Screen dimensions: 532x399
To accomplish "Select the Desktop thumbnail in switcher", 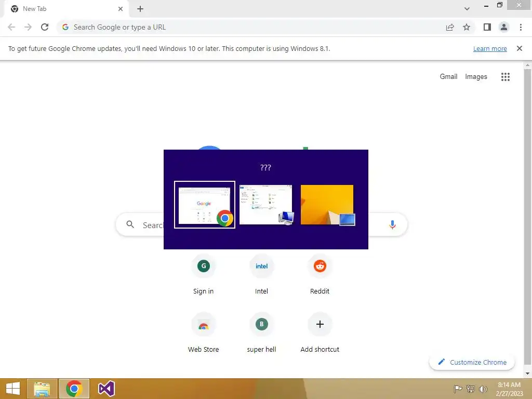I will tap(327, 205).
